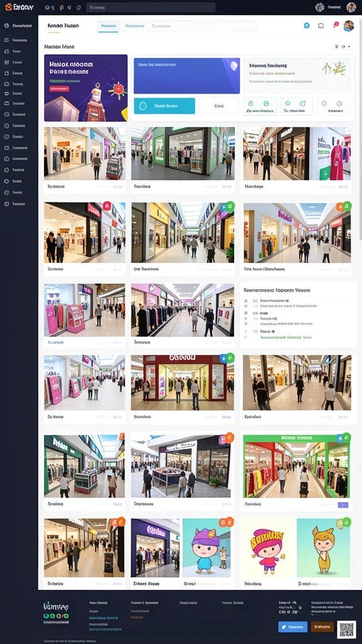Click the search box in the white header

click(202, 26)
